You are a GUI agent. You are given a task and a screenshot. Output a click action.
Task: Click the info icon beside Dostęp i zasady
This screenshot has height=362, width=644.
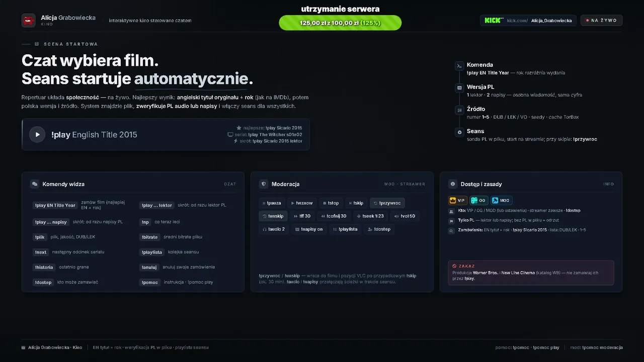coord(453,184)
